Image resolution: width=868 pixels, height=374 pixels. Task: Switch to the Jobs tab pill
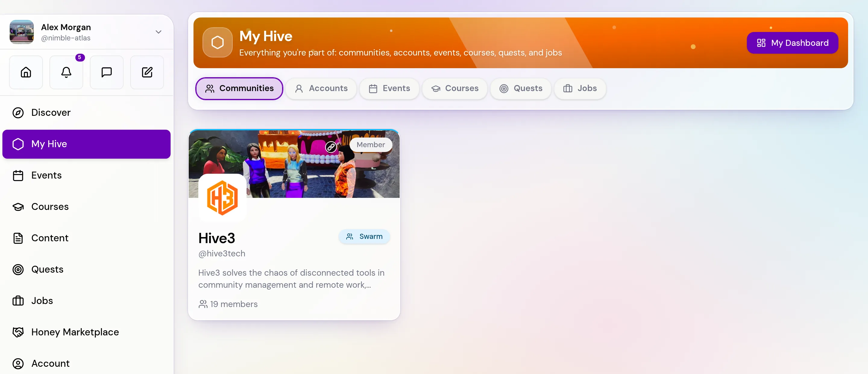pyautogui.click(x=580, y=88)
